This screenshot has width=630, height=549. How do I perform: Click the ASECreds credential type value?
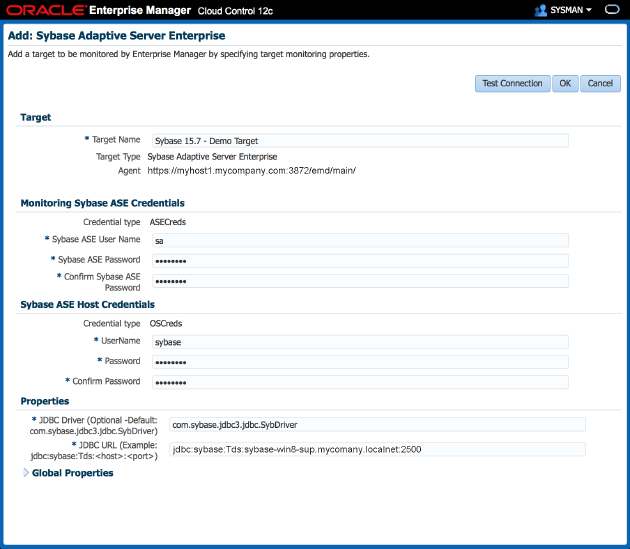tap(168, 222)
